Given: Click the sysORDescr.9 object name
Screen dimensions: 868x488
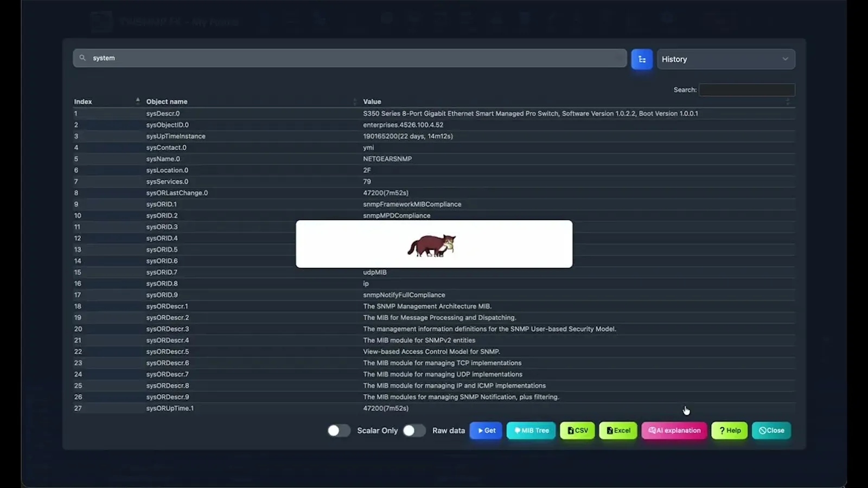Looking at the screenshot, I should (168, 397).
